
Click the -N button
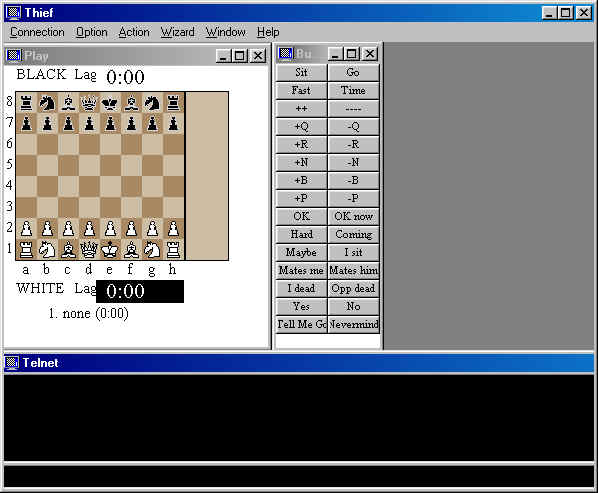(353, 162)
